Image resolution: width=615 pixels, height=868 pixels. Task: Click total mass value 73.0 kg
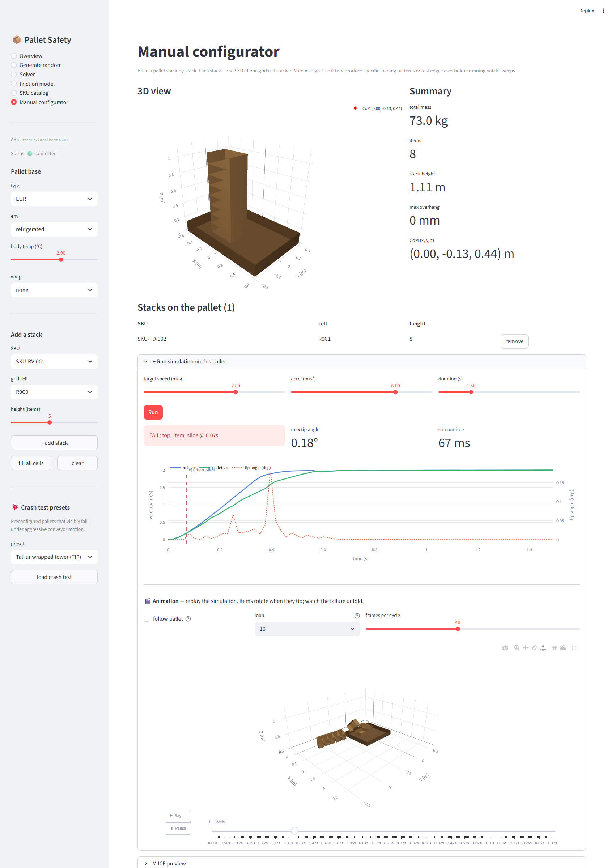click(428, 120)
